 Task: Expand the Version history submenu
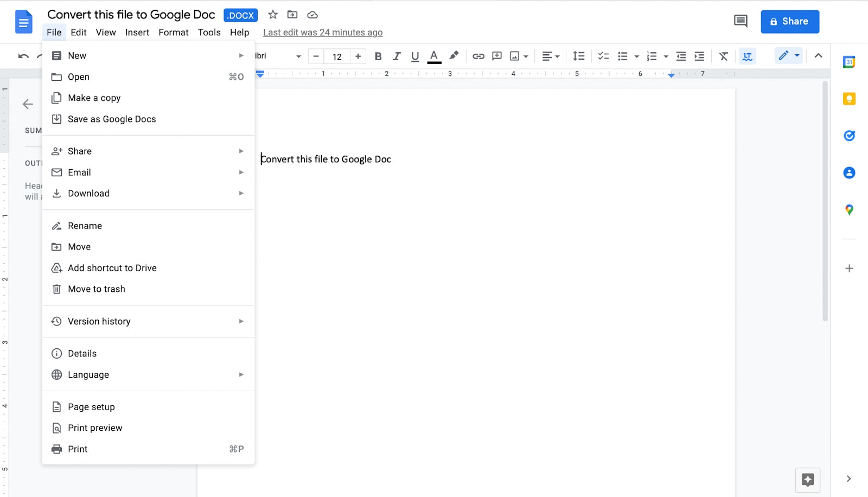coord(148,321)
